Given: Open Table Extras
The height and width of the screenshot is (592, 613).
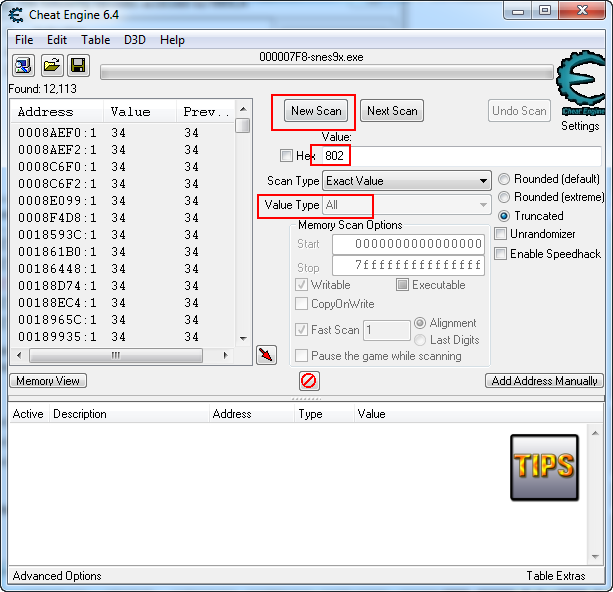Looking at the screenshot, I should (556, 576).
